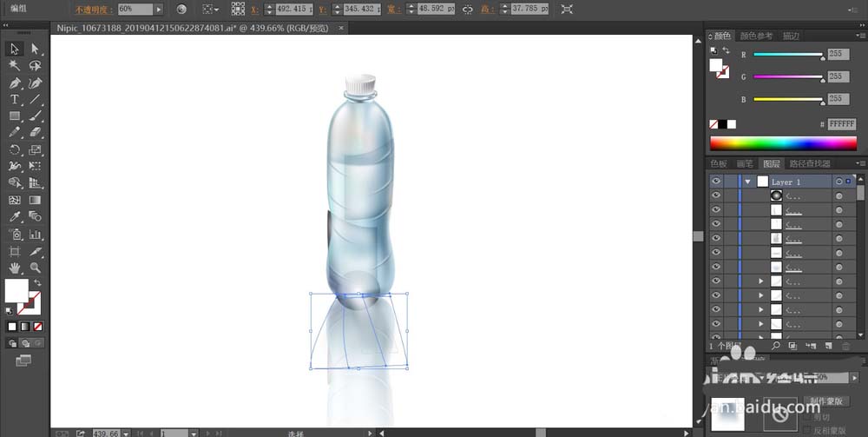The width and height of the screenshot is (868, 437).
Task: Select the Hand tool
Action: coord(15,268)
